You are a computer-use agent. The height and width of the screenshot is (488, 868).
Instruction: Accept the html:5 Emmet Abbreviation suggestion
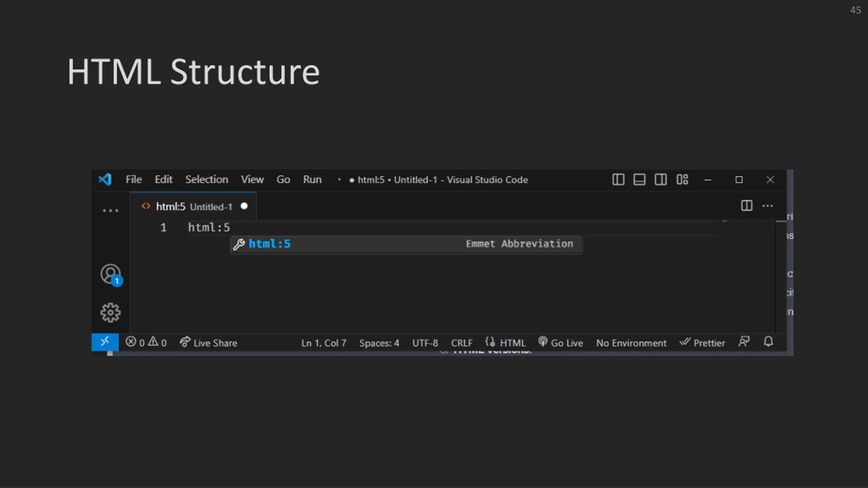point(407,244)
